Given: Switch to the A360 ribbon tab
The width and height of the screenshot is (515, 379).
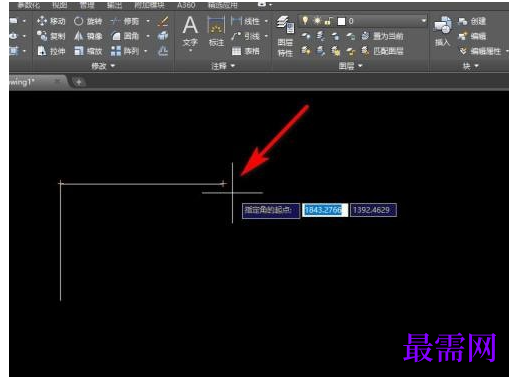Looking at the screenshot, I should 186,6.
